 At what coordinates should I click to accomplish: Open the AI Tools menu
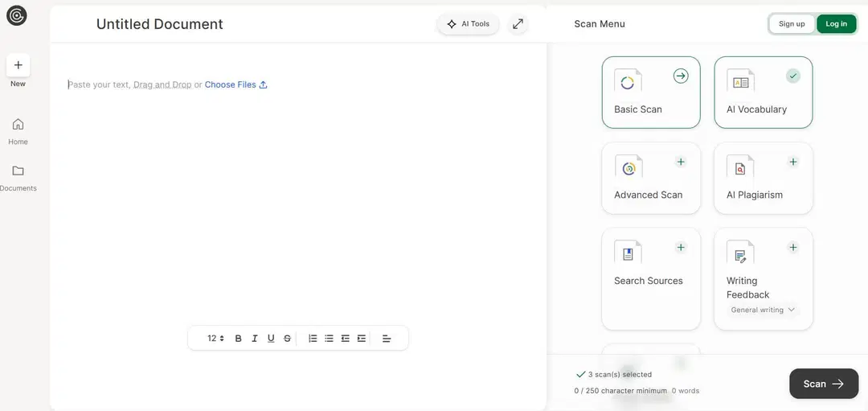tap(469, 24)
